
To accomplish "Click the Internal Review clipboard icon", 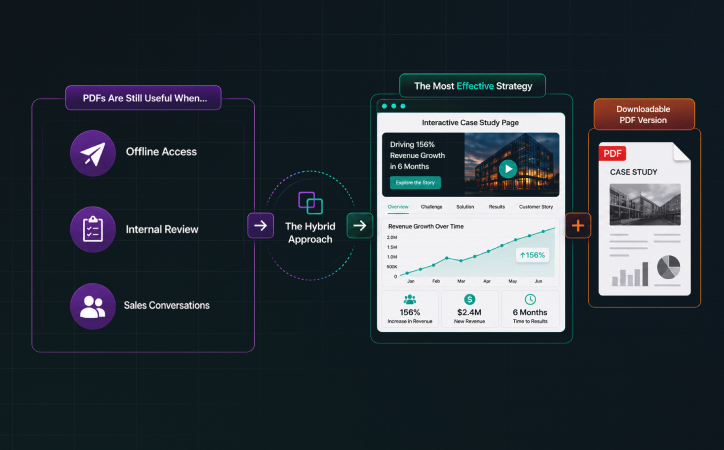I will 93,229.
